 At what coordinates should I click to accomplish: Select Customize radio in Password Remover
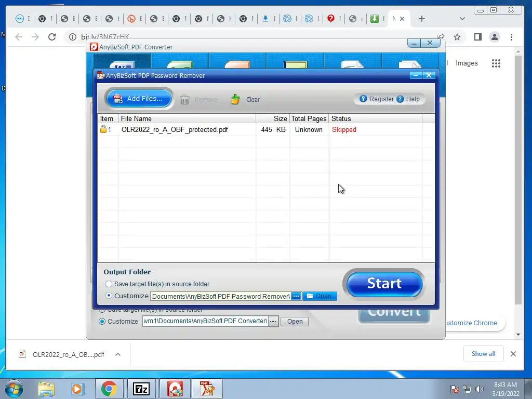109,296
